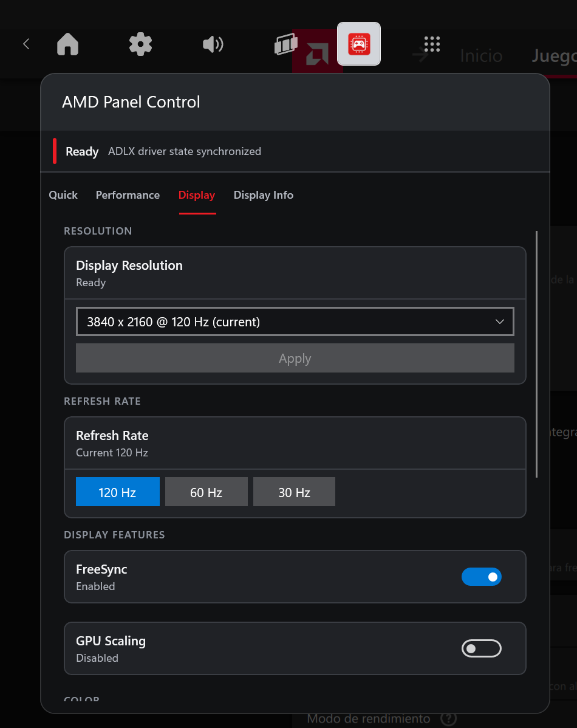Open the Display Info tab
Screen dimensions: 577x728
263,195
